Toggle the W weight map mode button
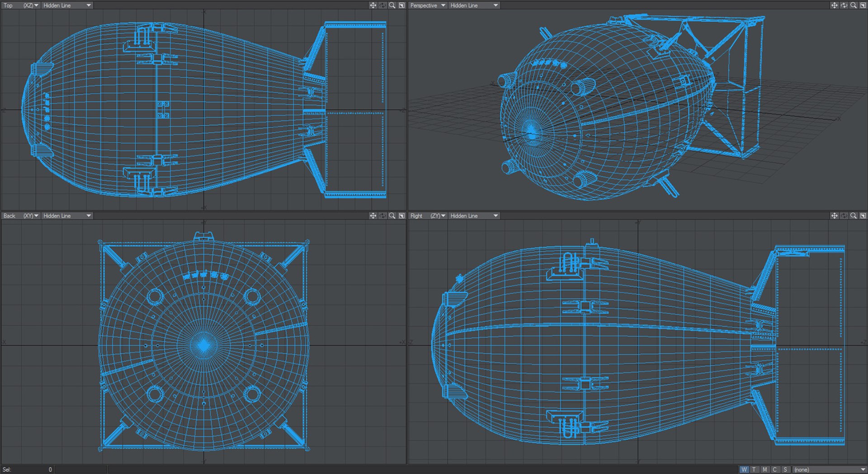The width and height of the screenshot is (868, 474). point(744,469)
